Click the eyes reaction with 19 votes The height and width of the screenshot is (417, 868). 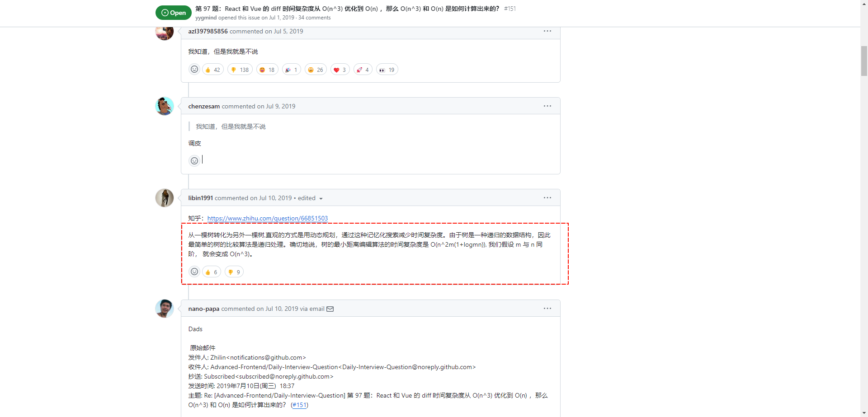pos(387,70)
